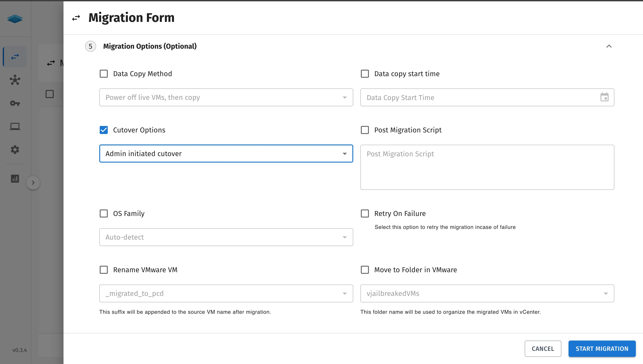Tick the Retry On Failure checkbox
The width and height of the screenshot is (643, 364).
point(365,213)
